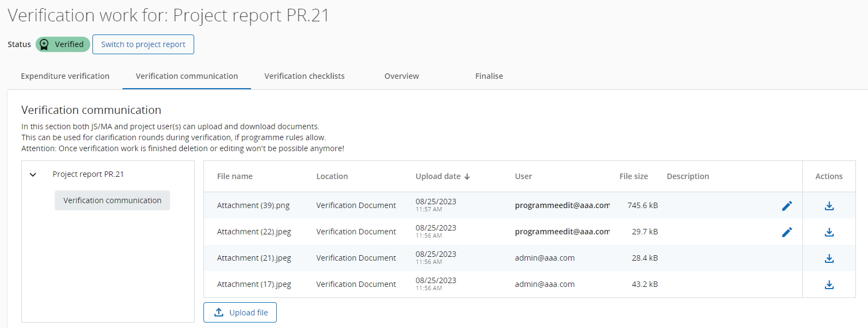Download Attachment (17).jpeg file

pos(829,285)
